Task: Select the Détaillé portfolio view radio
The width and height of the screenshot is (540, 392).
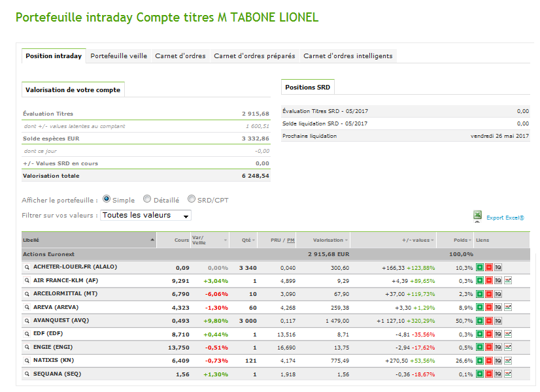Action: point(147,199)
